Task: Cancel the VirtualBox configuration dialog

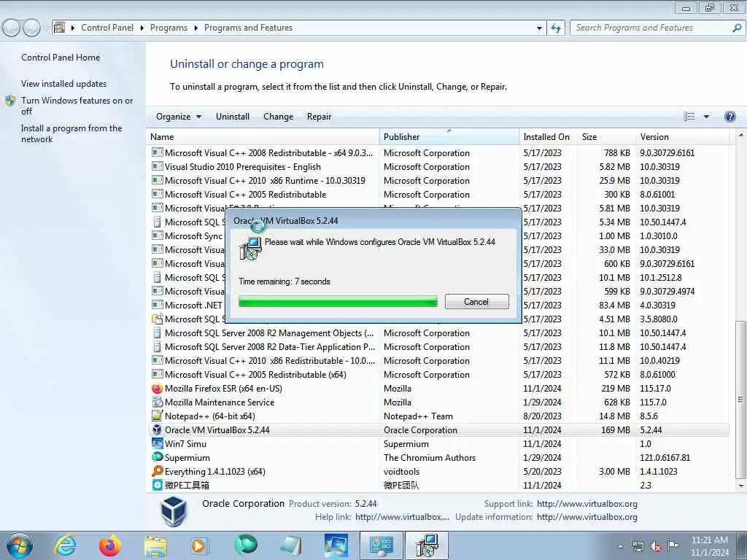Action: click(x=477, y=302)
